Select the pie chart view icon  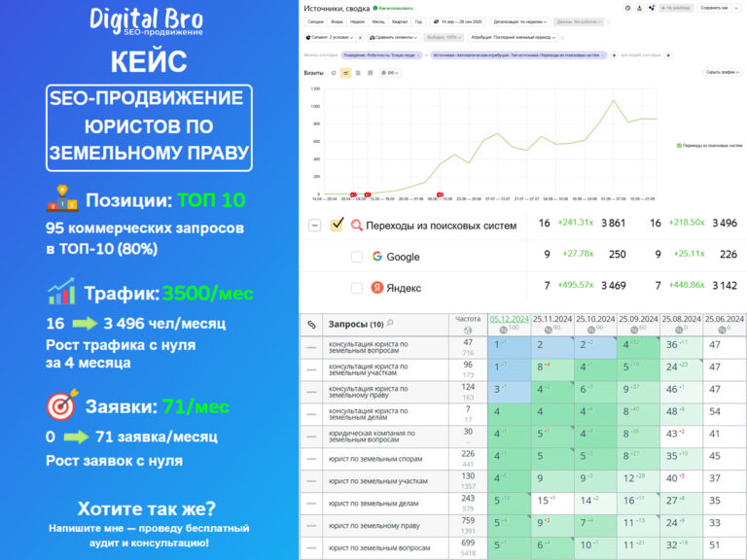(x=334, y=73)
